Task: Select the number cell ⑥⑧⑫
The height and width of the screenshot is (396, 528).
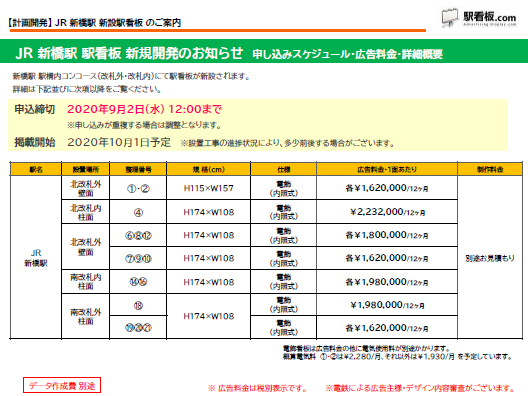Action: [x=138, y=235]
